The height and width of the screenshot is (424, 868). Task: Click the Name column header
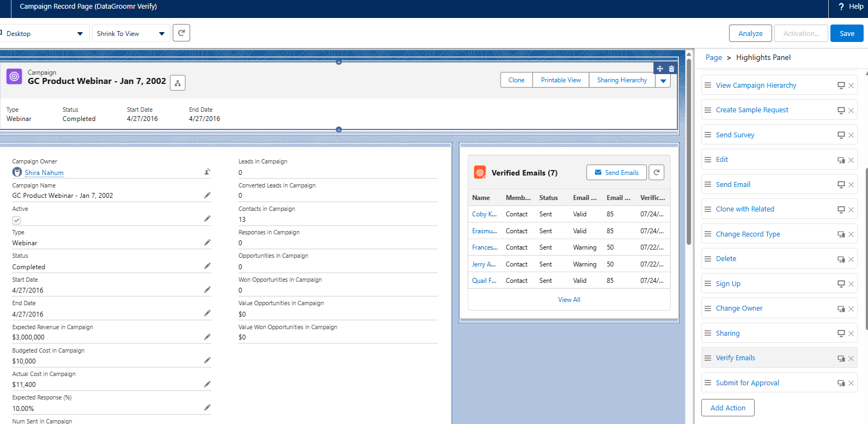tap(481, 198)
